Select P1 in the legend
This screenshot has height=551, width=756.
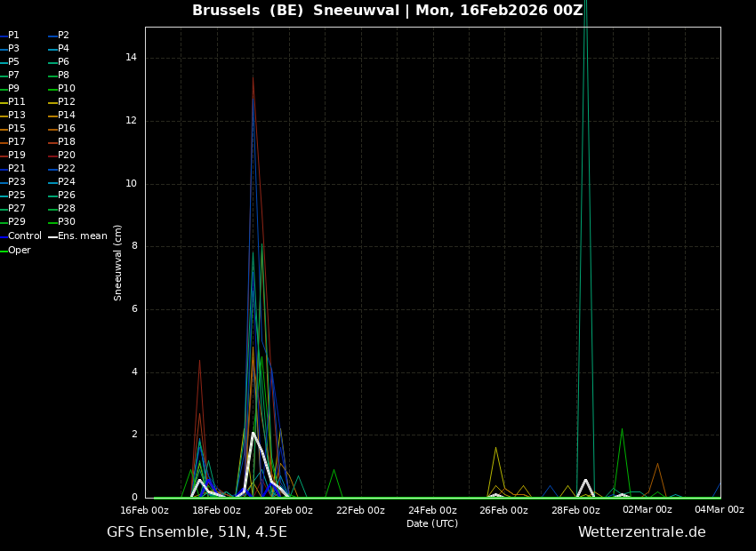click(13, 36)
